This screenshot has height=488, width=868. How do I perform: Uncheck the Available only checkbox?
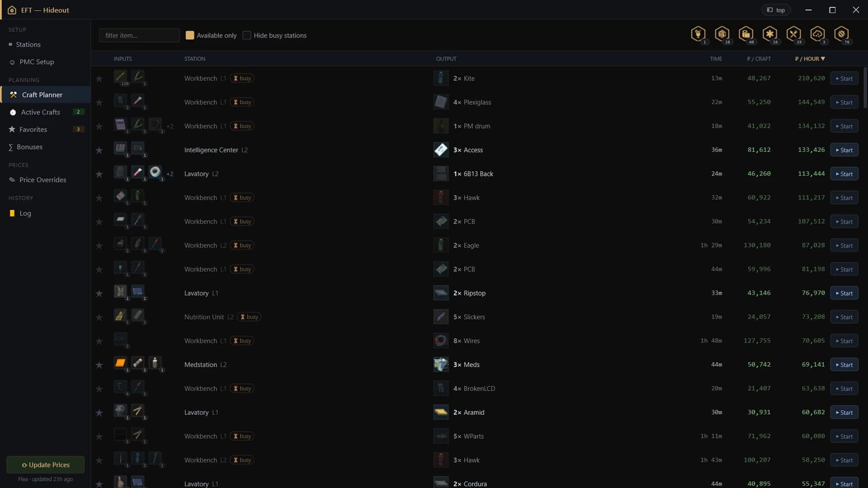[x=190, y=35]
